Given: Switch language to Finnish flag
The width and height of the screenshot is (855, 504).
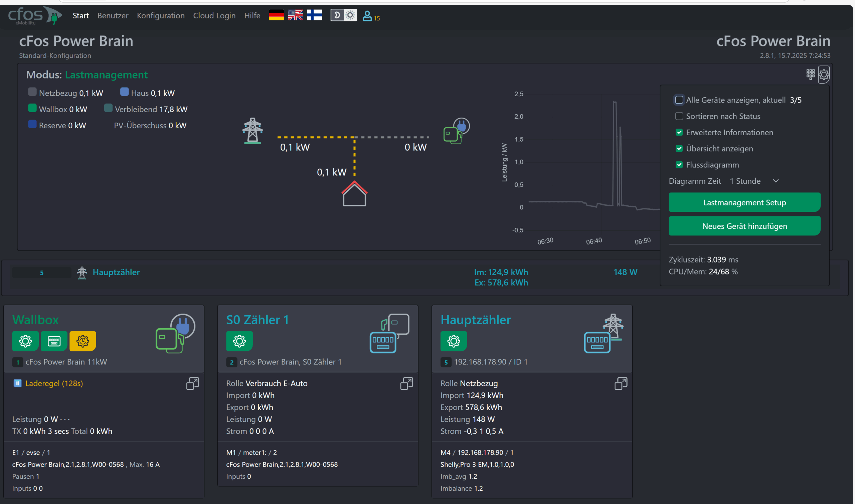Looking at the screenshot, I should pyautogui.click(x=314, y=15).
